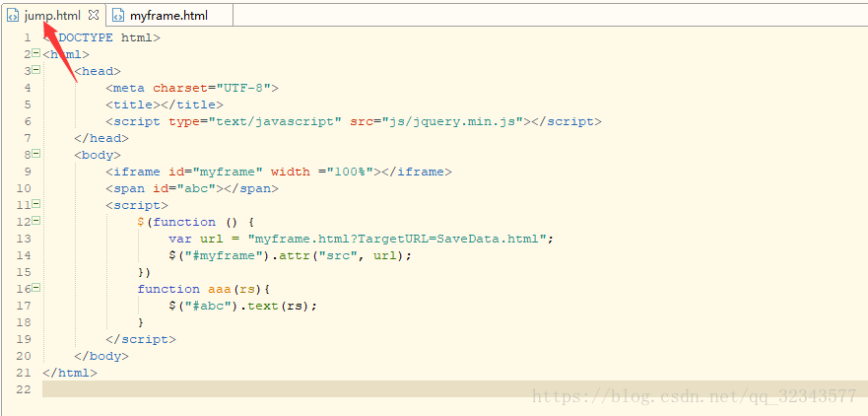Collapse the head block at line 3
This screenshot has width=868, height=416.
pyautogui.click(x=36, y=70)
